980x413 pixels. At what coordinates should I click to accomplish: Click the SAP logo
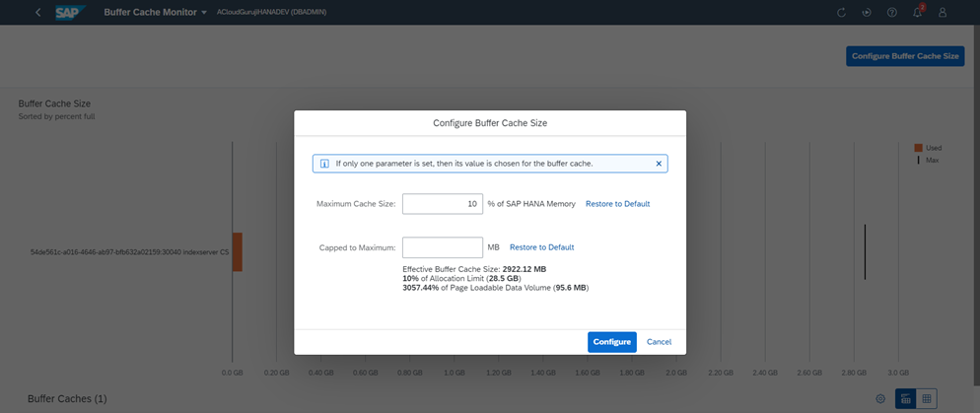point(70,13)
